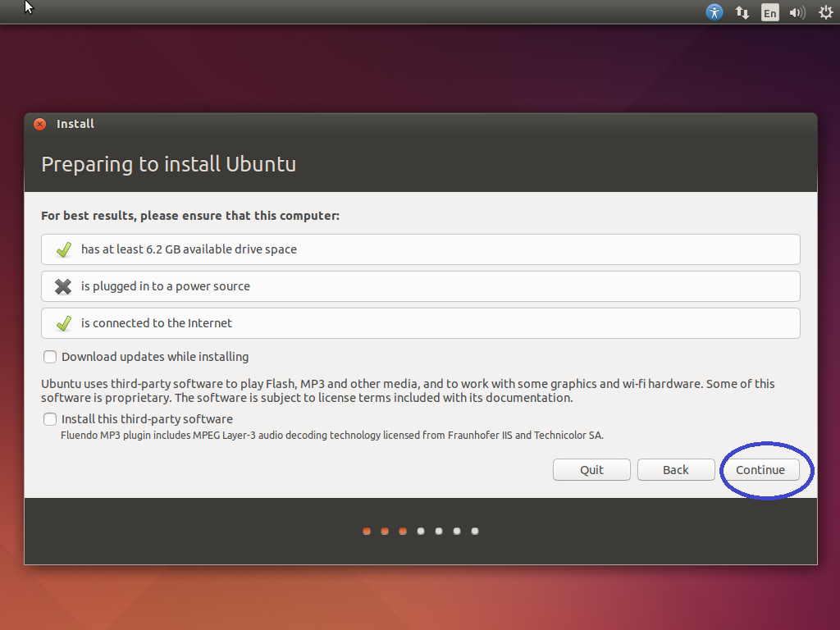This screenshot has width=840, height=630.
Task: Open the accessibility menu icon
Action: click(714, 11)
